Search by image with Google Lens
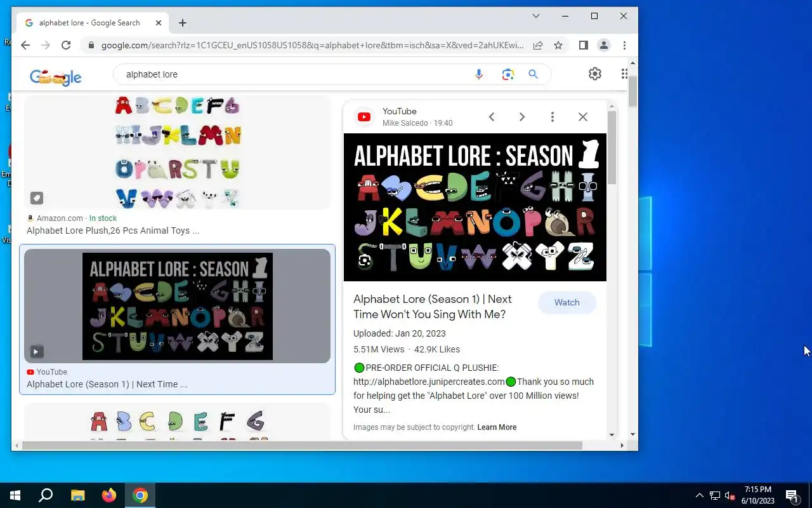 coord(507,74)
